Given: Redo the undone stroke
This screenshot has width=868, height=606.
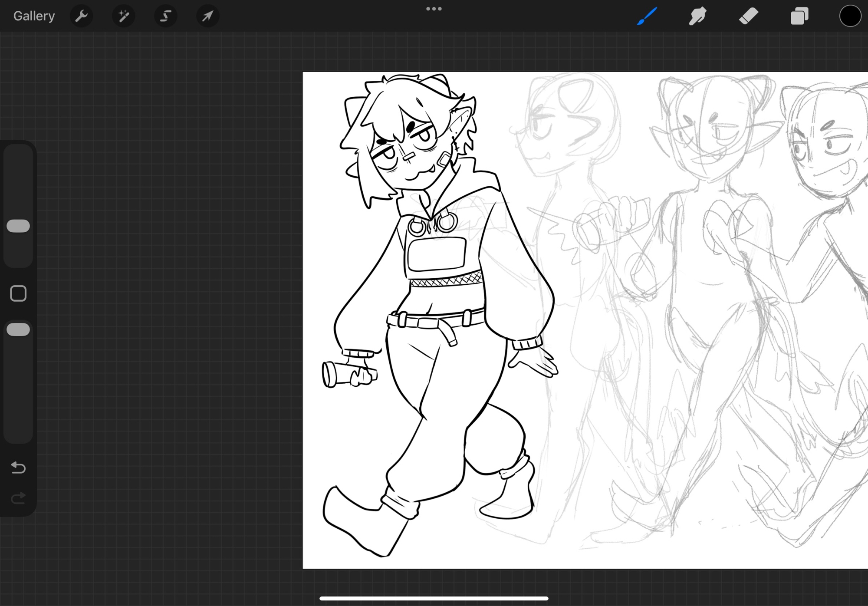Looking at the screenshot, I should tap(18, 497).
